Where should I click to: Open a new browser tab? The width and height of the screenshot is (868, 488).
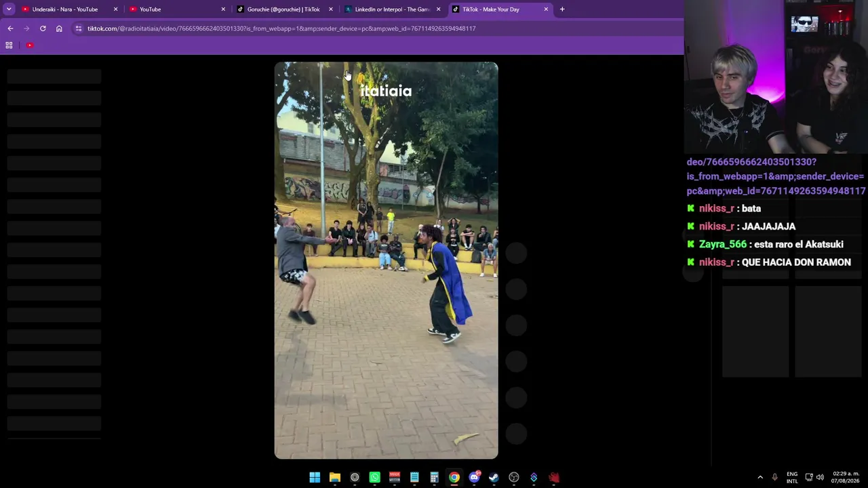(562, 9)
